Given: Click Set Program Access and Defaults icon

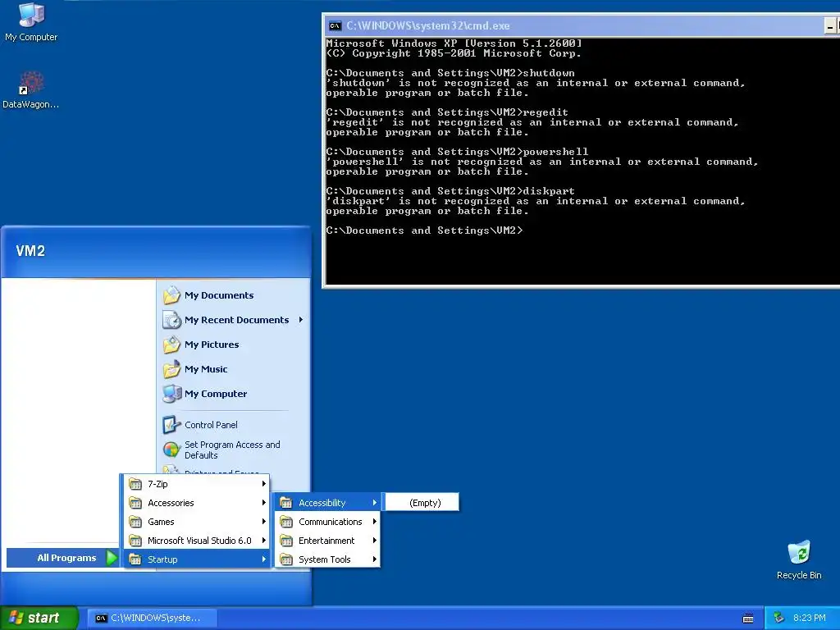Looking at the screenshot, I should tap(171, 450).
